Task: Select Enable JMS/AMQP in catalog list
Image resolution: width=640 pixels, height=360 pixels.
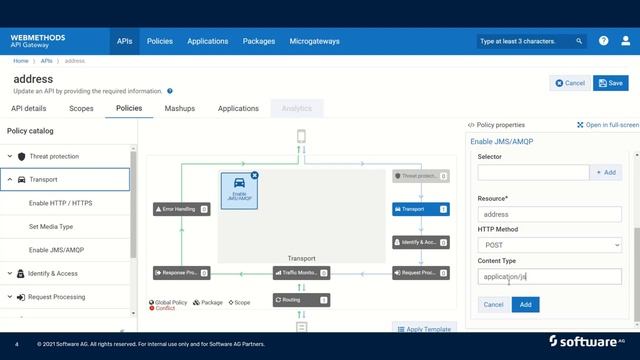Action: pyautogui.click(x=56, y=250)
